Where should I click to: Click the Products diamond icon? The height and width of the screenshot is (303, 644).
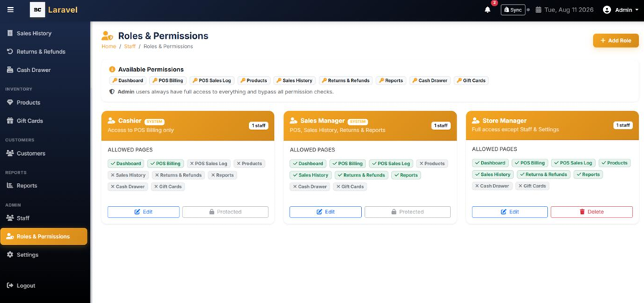point(10,103)
